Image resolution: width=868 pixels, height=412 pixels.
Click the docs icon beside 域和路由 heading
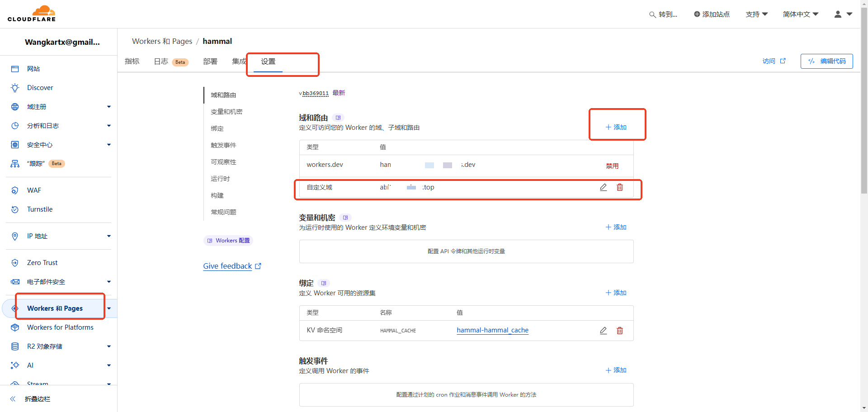click(x=338, y=118)
